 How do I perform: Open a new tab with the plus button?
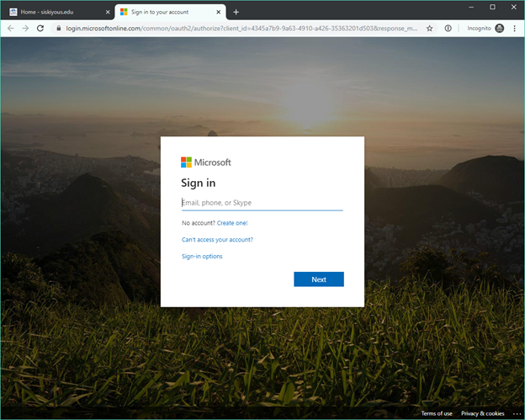coord(236,12)
